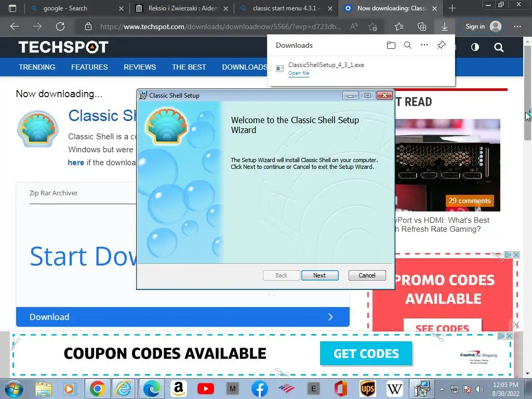
Task: Open the Collections toolbar icon
Action: pos(422,26)
